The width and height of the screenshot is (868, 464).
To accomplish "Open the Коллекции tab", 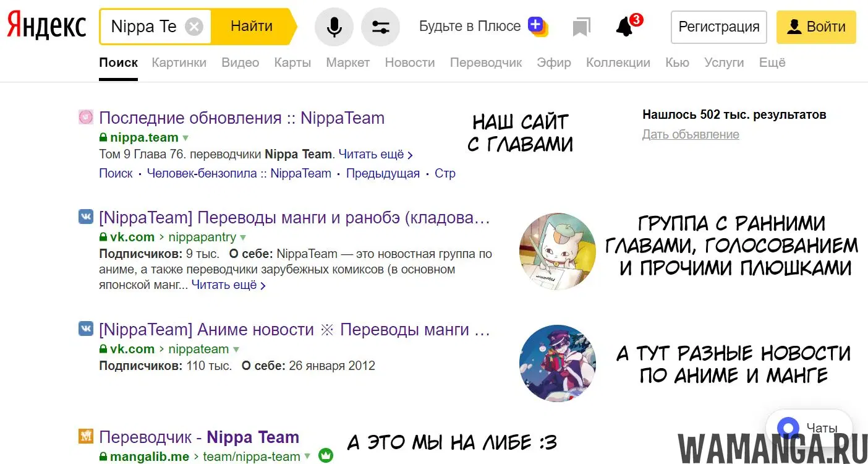I will [x=618, y=62].
